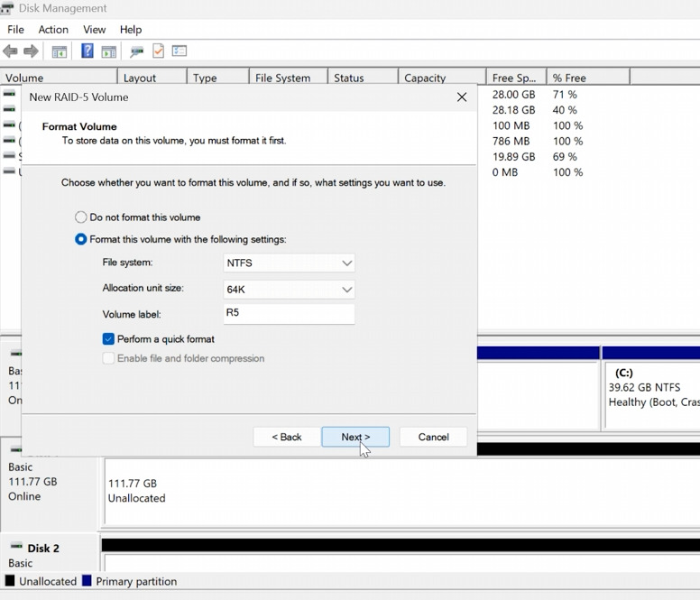Click the Rescan/Connect disk toolbar icon
Screen dimensions: 700x600
point(136,51)
